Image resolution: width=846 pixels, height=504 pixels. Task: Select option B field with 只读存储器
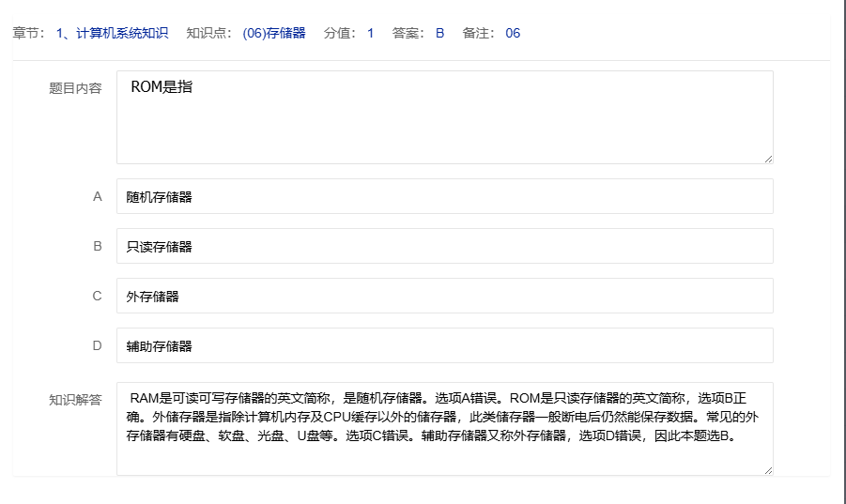[x=444, y=247]
